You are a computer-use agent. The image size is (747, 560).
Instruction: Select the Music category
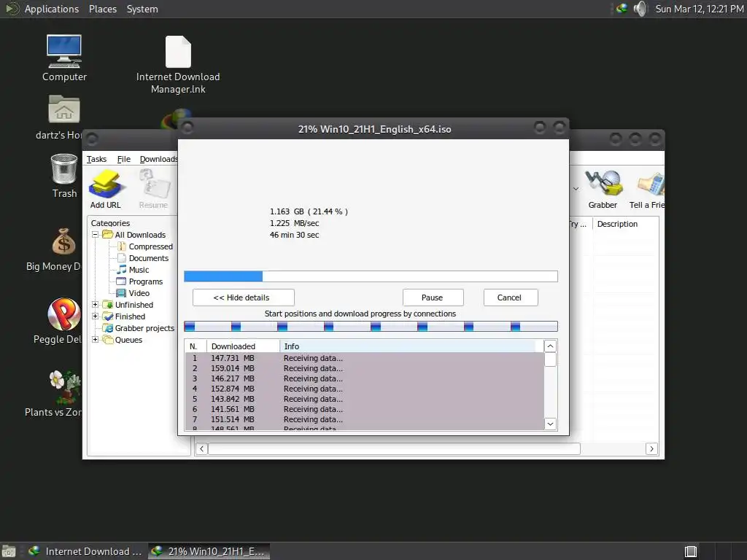[139, 270]
